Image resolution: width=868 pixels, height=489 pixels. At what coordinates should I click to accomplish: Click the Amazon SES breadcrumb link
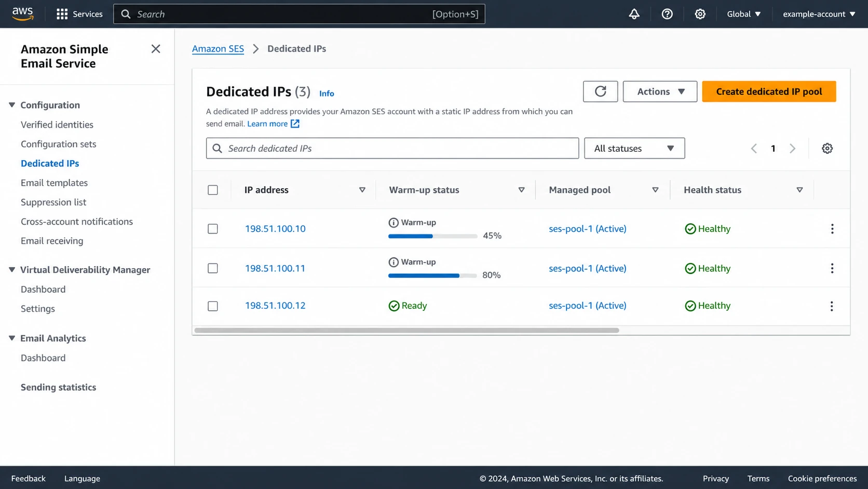(218, 49)
